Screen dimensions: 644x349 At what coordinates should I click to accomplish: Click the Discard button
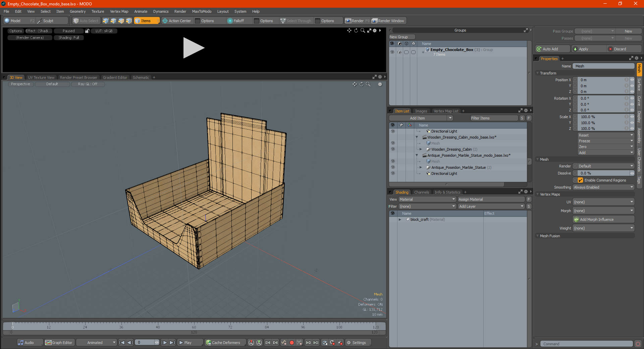point(624,49)
